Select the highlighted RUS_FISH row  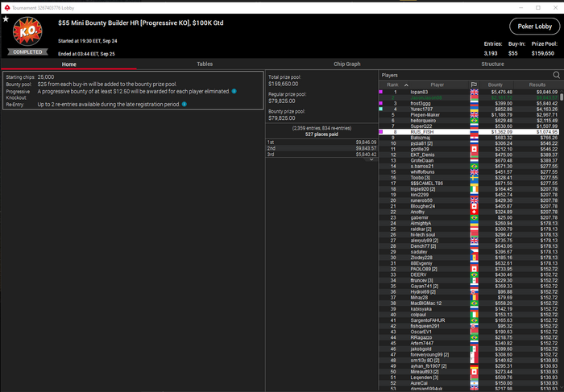tap(469, 132)
